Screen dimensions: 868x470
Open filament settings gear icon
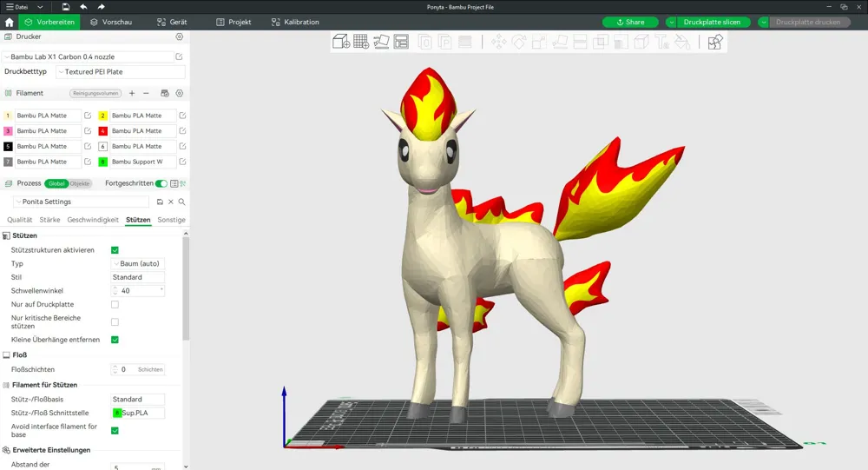pyautogui.click(x=180, y=93)
